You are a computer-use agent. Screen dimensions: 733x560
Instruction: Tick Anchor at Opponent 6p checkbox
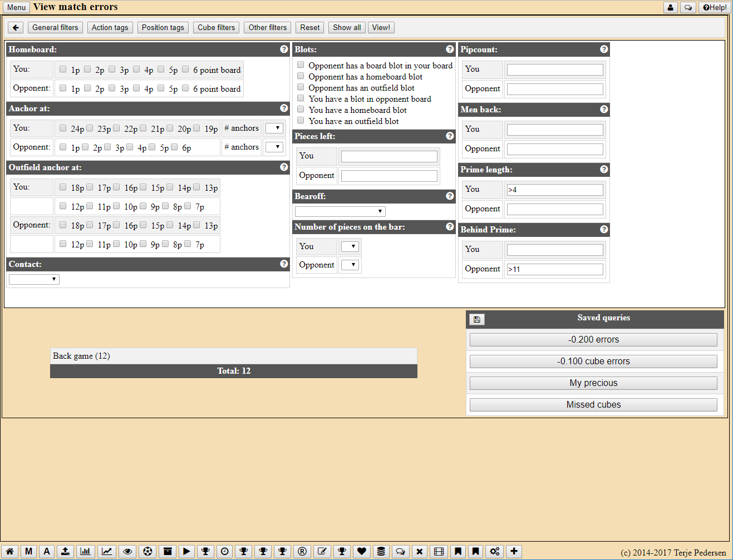click(x=174, y=147)
